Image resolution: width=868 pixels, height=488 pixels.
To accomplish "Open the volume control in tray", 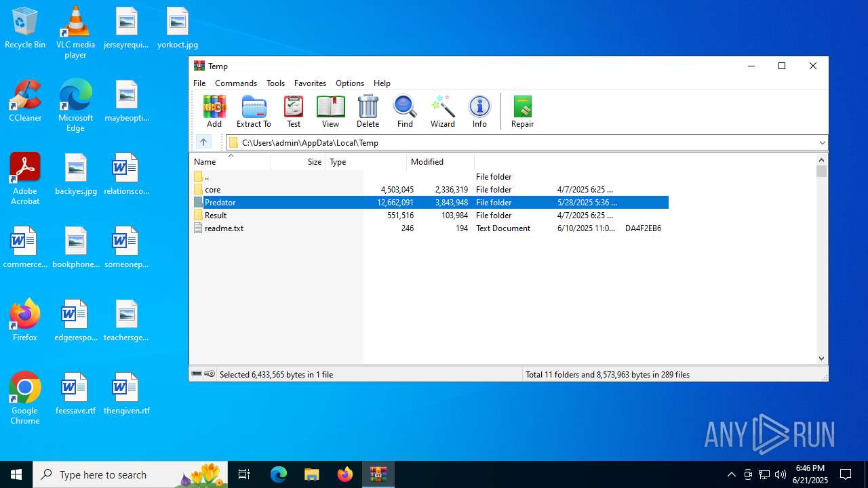I will 781,474.
